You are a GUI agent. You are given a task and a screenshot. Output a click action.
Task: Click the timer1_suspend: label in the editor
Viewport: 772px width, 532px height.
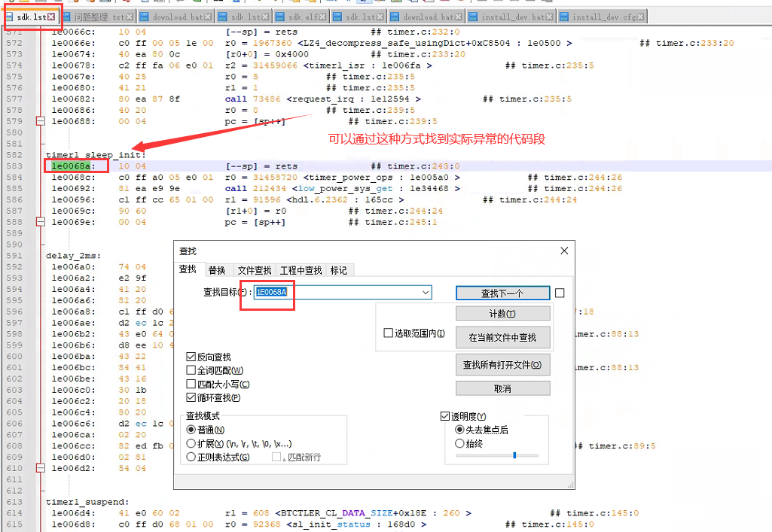pos(87,501)
